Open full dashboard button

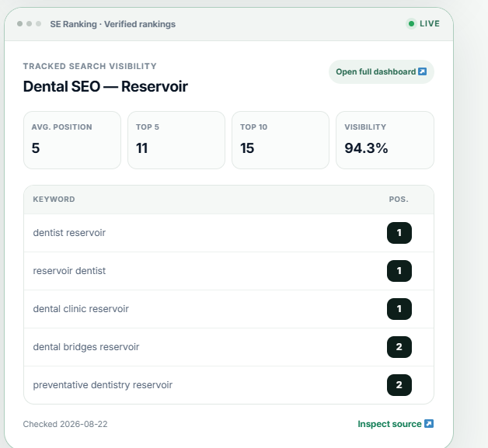coord(382,71)
